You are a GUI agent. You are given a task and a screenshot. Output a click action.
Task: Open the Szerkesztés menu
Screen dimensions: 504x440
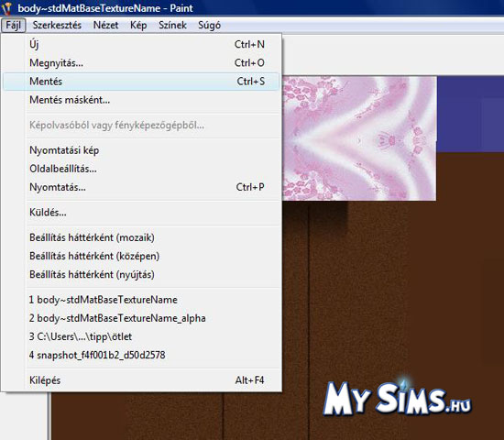pyautogui.click(x=57, y=25)
